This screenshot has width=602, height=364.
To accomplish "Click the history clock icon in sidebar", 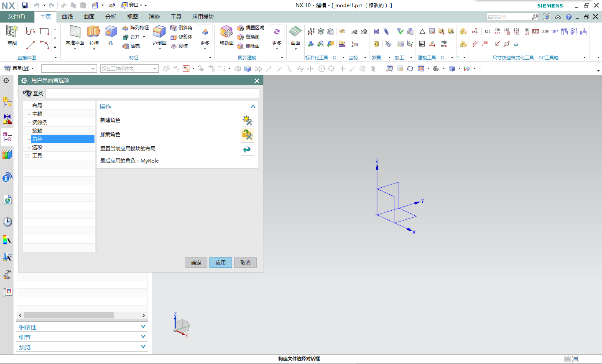I will coord(7,222).
